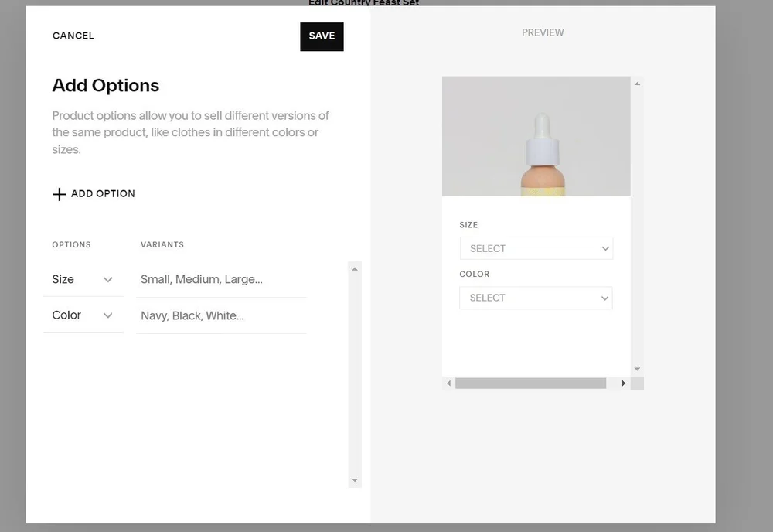
Task: Click the down arrow on preview's SIZE selector
Action: coord(604,248)
